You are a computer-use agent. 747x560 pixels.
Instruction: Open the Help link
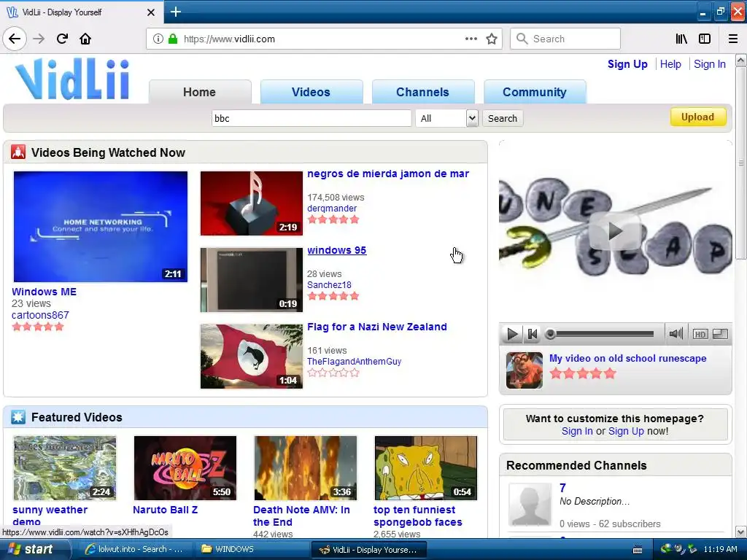click(x=670, y=64)
